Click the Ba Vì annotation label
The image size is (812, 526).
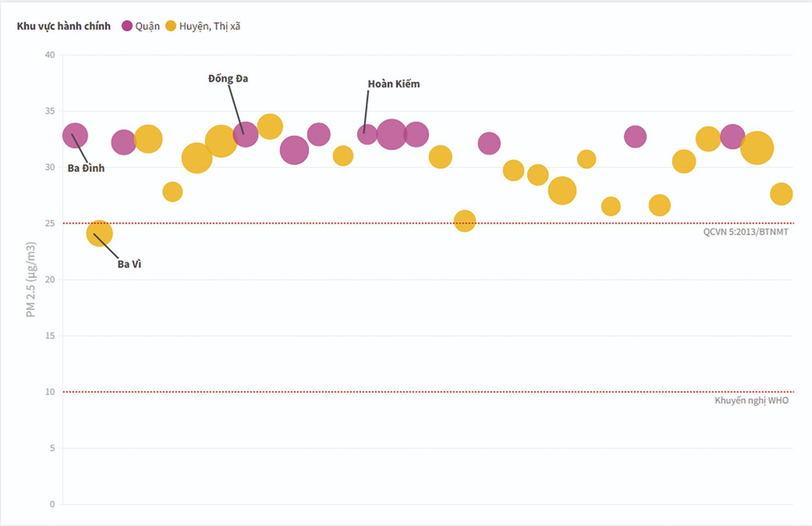click(129, 264)
